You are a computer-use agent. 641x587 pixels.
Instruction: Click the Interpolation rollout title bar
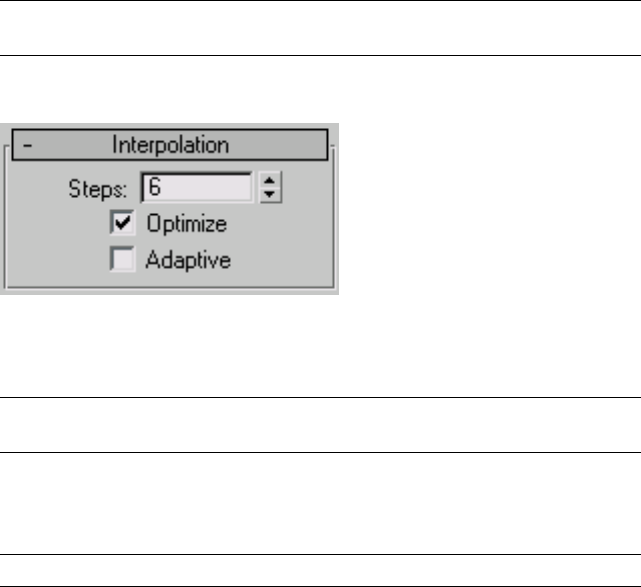pos(170,145)
